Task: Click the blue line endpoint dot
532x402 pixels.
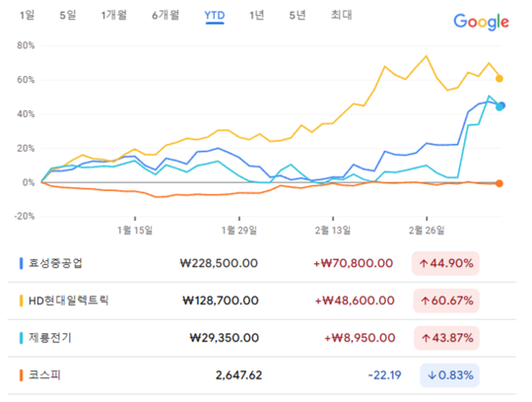Action: 501,105
